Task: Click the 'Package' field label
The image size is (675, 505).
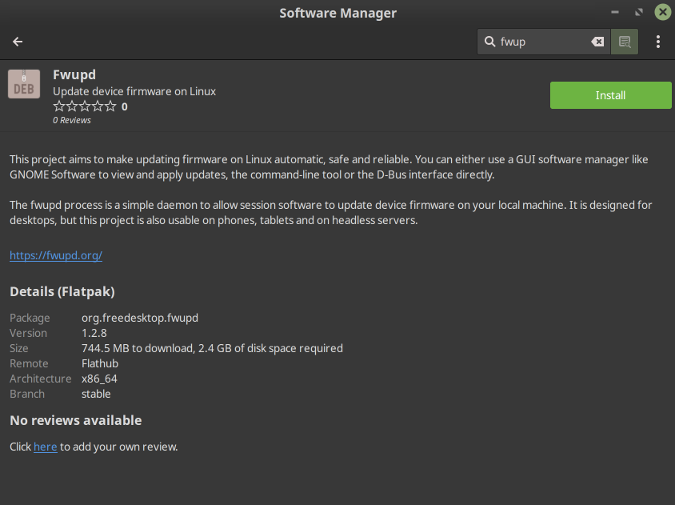Action: (x=30, y=318)
